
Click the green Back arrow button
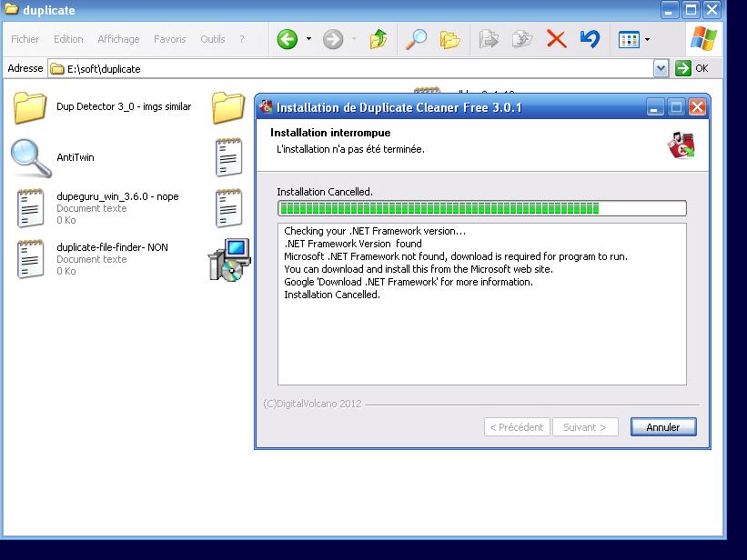point(288,39)
